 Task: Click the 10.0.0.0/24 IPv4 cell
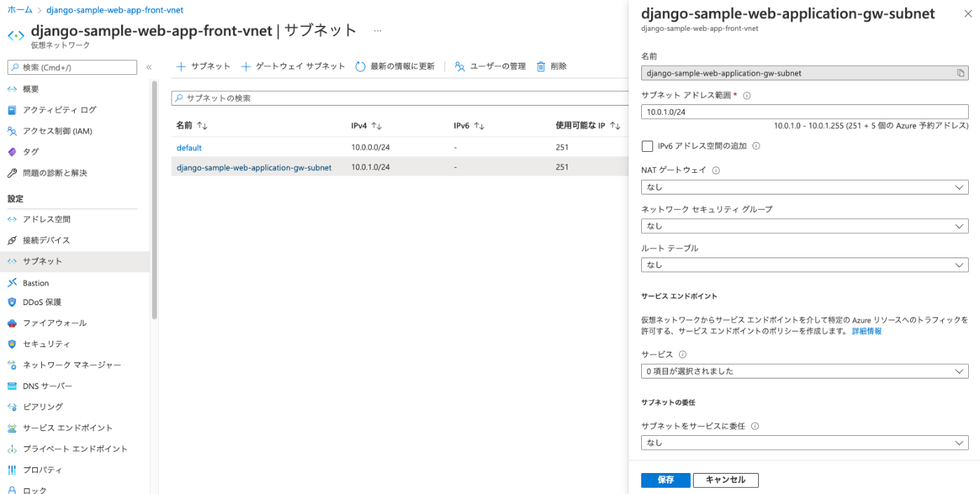(x=370, y=148)
